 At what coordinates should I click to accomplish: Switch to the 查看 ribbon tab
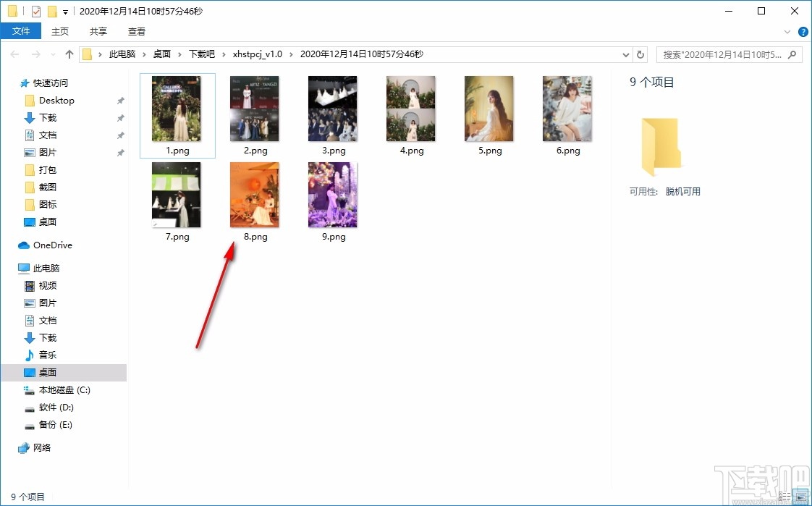click(136, 31)
